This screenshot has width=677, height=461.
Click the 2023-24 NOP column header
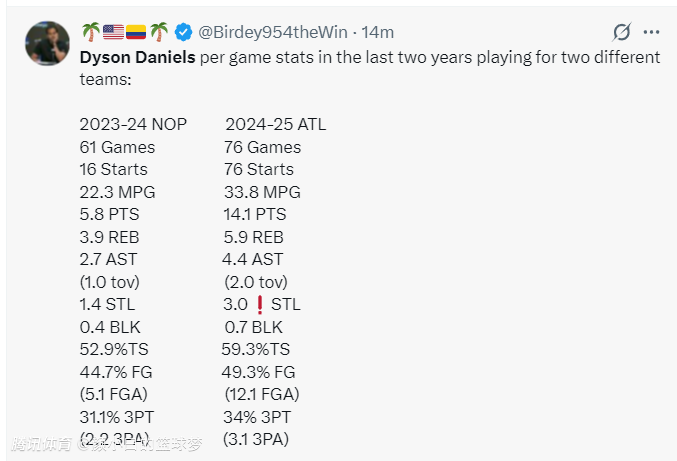133,125
